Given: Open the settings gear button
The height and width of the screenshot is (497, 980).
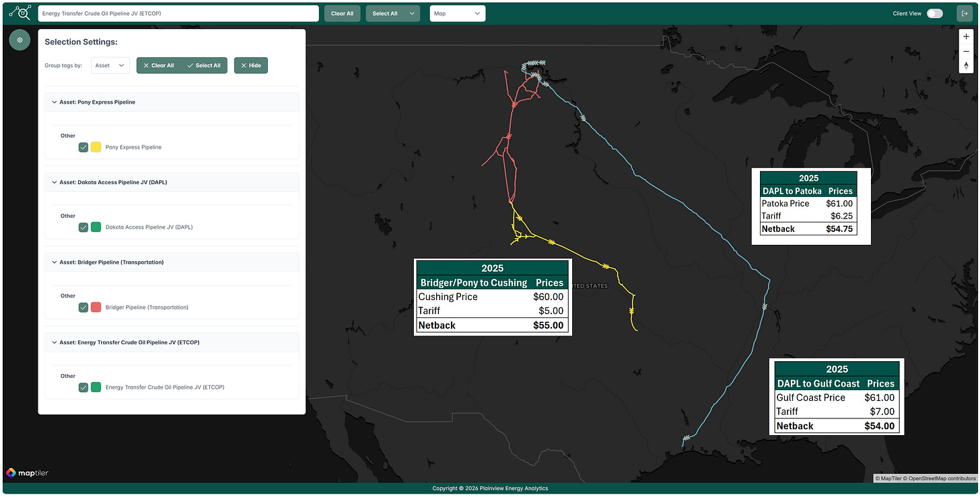Looking at the screenshot, I should point(20,40).
